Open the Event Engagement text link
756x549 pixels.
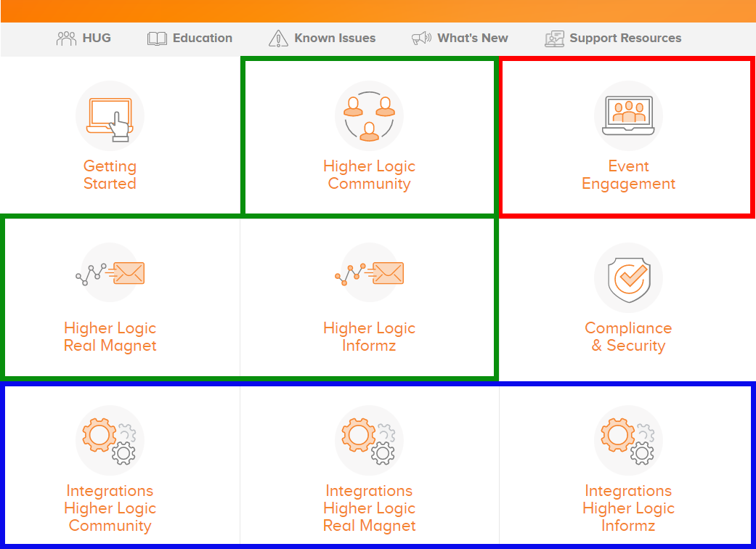tap(628, 174)
